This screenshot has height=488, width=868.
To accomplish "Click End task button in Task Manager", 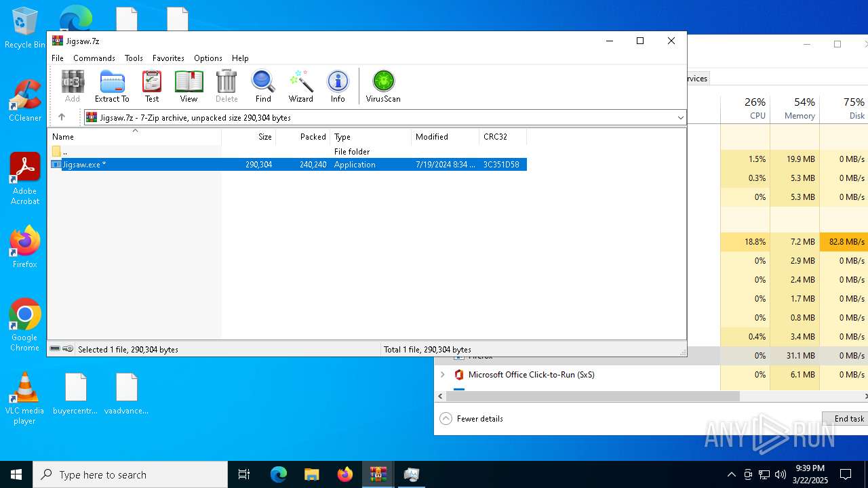I will pos(846,419).
